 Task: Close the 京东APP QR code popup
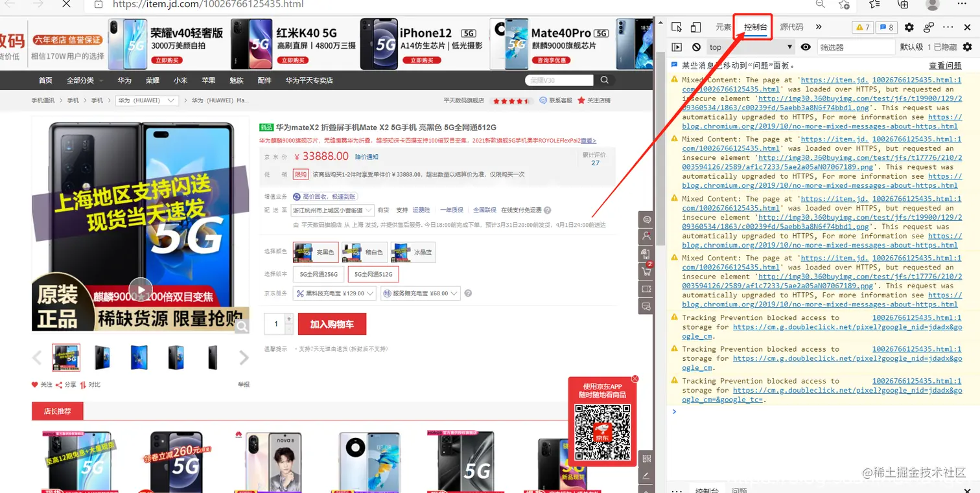(x=635, y=378)
